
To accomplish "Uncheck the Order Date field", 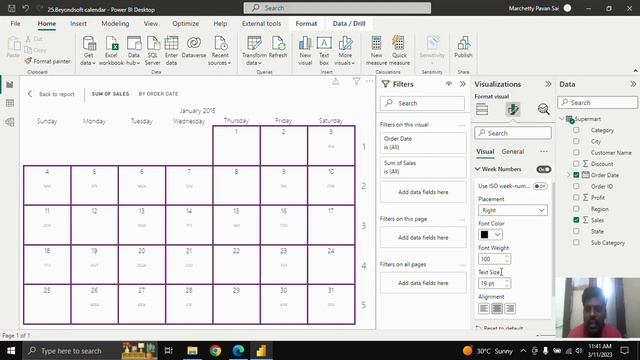I will coord(576,175).
